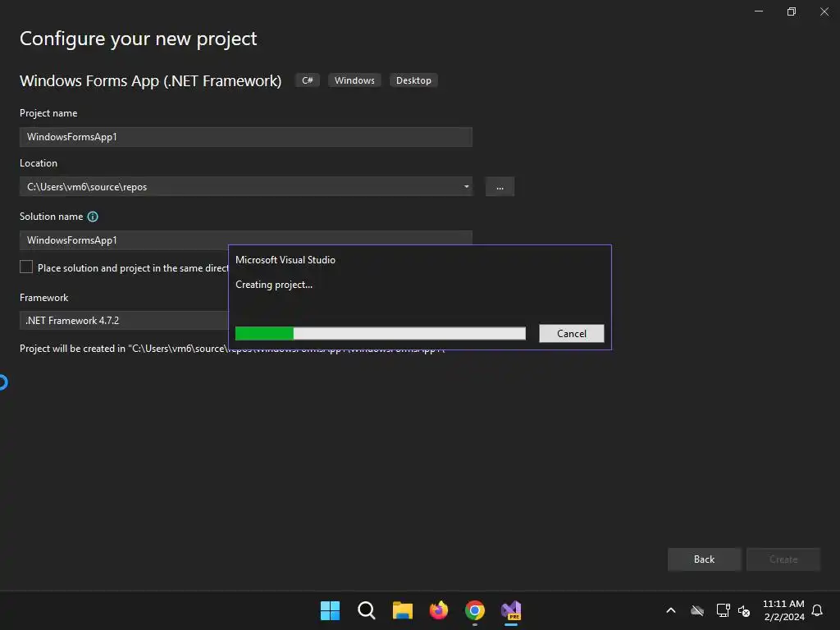Open taskbar Search
The height and width of the screenshot is (630, 840).
(367, 610)
